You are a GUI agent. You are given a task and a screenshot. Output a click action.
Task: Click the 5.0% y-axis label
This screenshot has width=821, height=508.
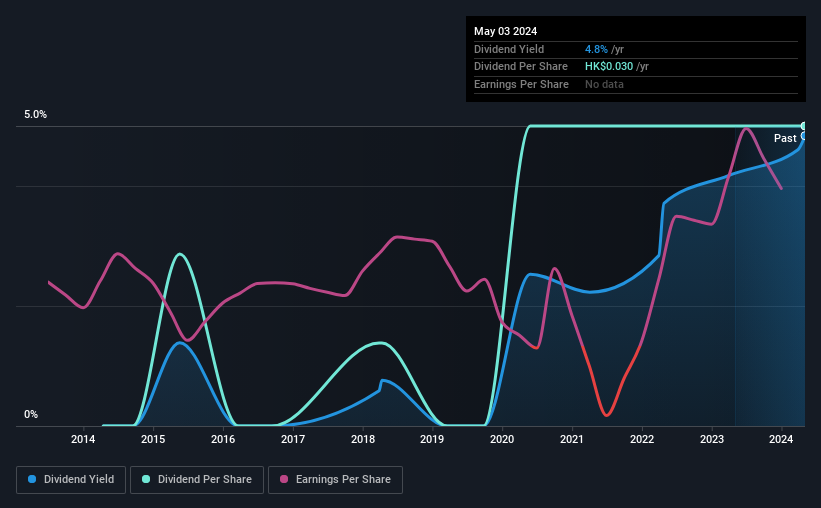[x=36, y=115]
